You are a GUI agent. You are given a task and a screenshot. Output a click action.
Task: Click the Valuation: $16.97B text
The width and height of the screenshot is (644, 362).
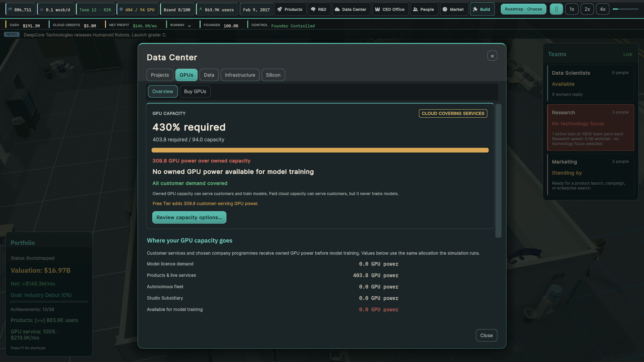[x=41, y=270]
